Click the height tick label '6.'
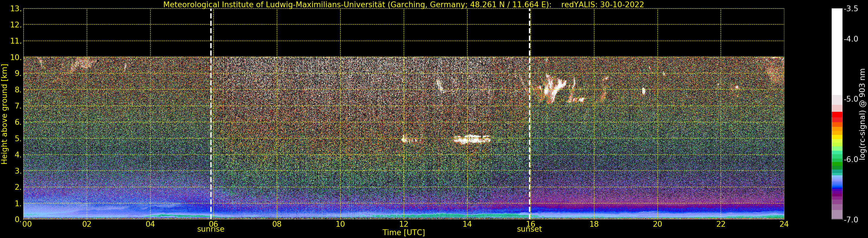 (x=18, y=122)
